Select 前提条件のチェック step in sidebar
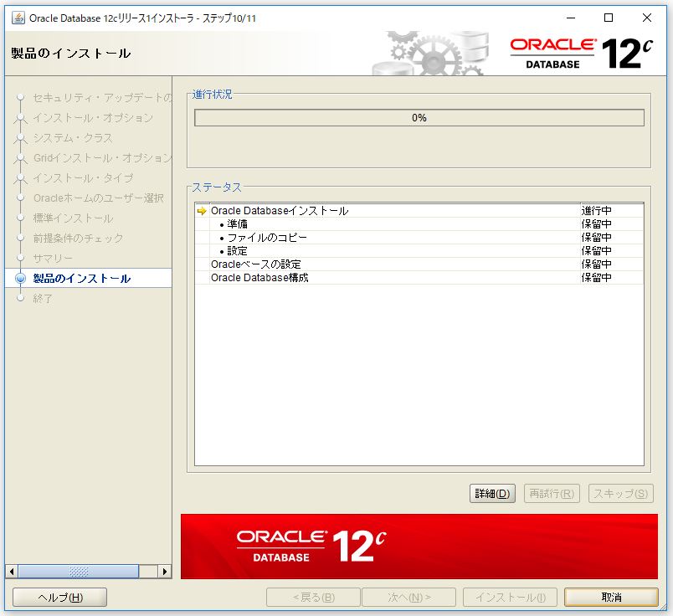The width and height of the screenshot is (673, 616). tap(78, 239)
